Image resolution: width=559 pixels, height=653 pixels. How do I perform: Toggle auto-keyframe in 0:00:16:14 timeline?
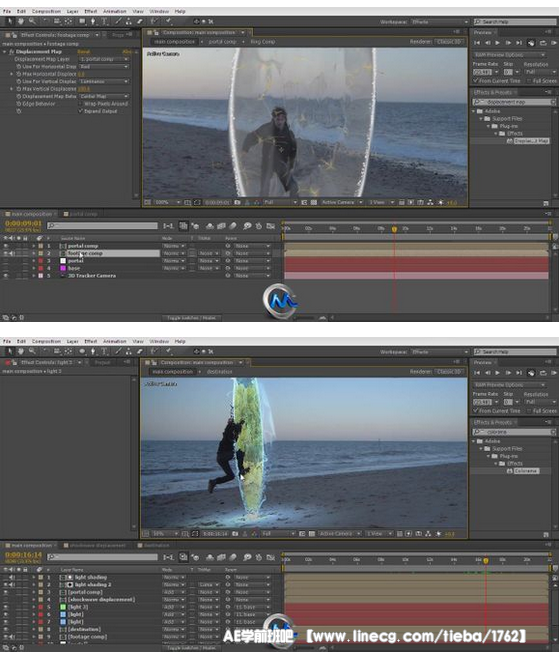[259, 557]
